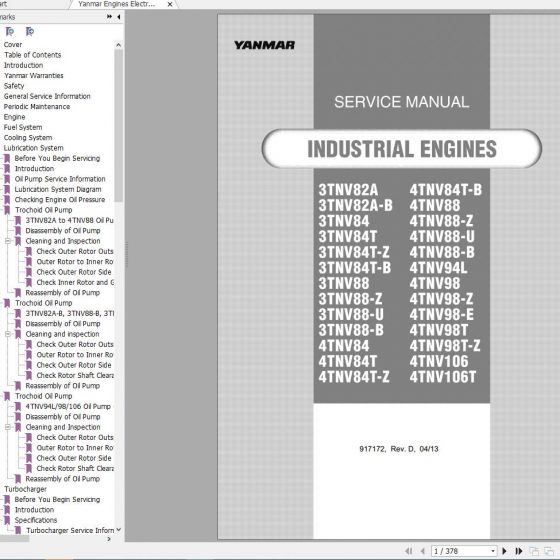Image resolution: width=560 pixels, height=560 pixels.
Task: Select Periodic Maintenance bookmark
Action: click(x=37, y=107)
